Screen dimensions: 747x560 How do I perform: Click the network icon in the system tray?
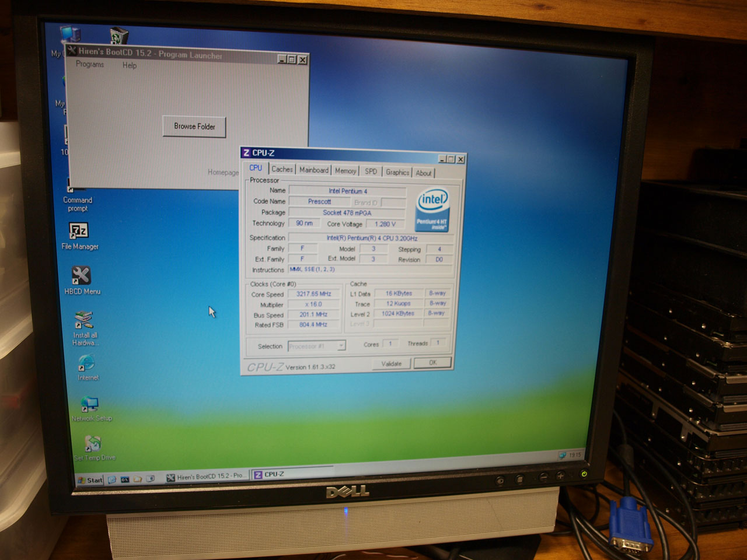tap(563, 455)
